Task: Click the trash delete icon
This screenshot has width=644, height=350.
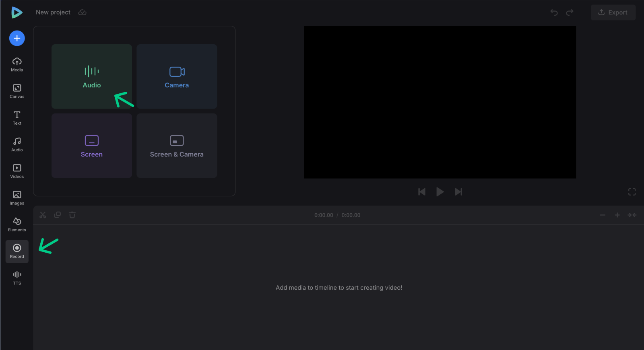Action: click(x=72, y=215)
